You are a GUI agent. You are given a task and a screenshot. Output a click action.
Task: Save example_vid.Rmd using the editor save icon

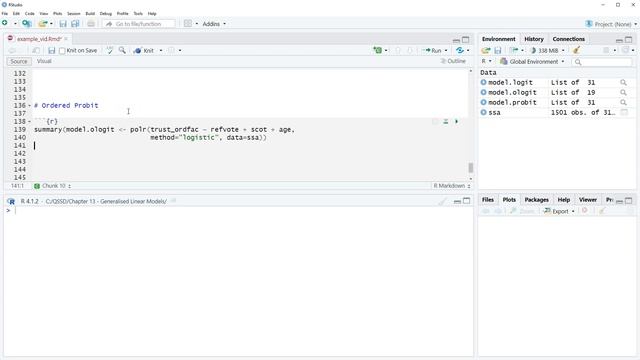[x=51, y=50]
